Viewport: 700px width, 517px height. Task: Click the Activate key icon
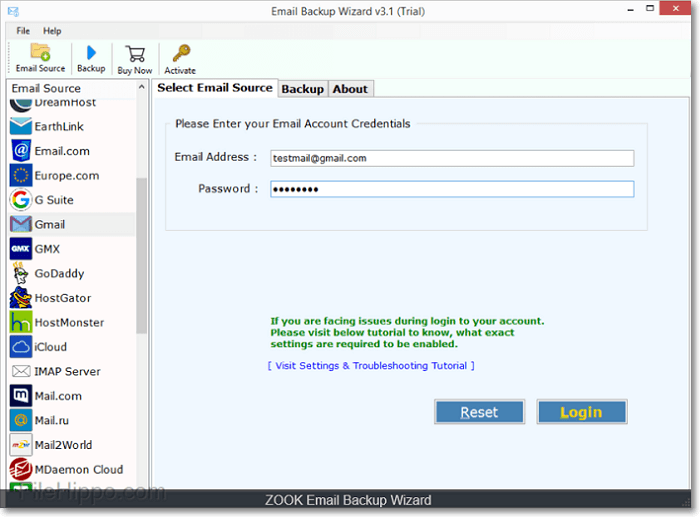181,53
